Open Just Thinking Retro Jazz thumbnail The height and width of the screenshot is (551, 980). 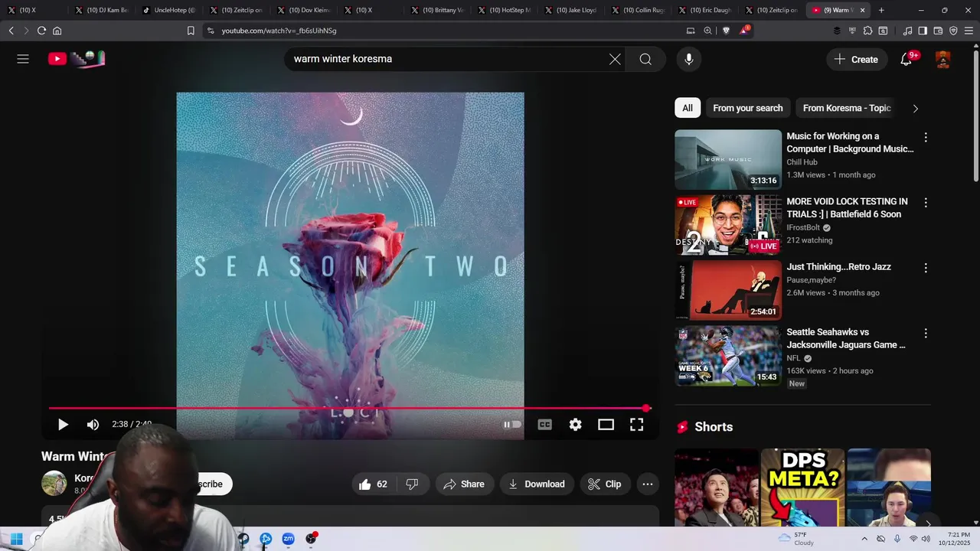pyautogui.click(x=728, y=290)
